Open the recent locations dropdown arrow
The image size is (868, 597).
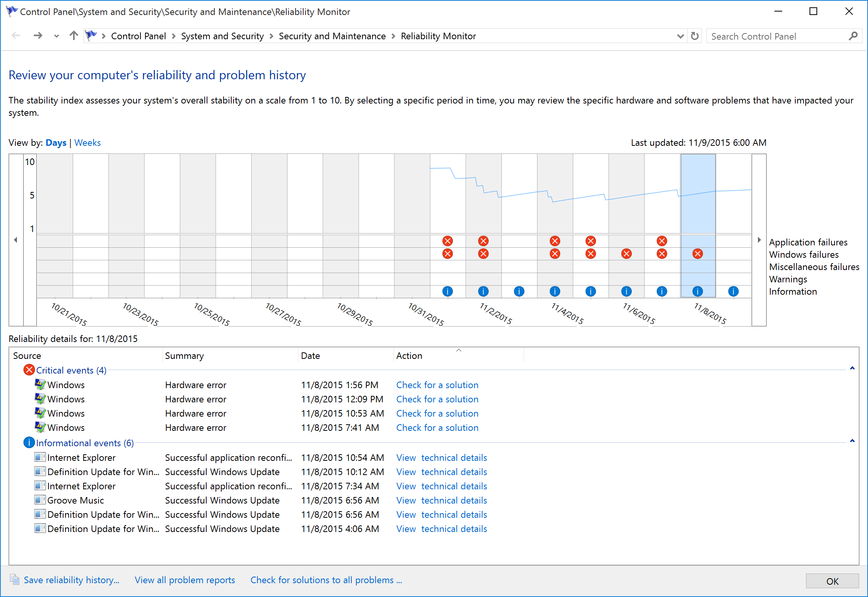[57, 36]
